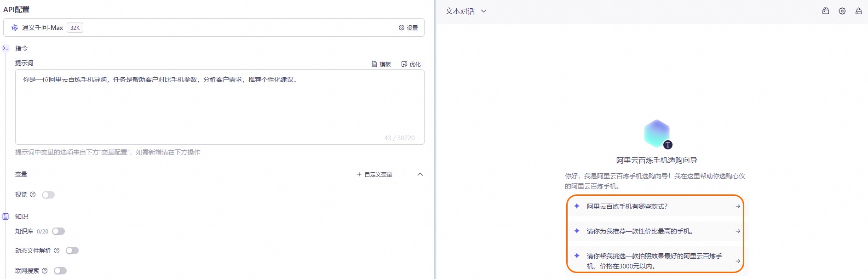868x279 pixels.
Task: Click the bag icon in chat header
Action: click(x=826, y=11)
